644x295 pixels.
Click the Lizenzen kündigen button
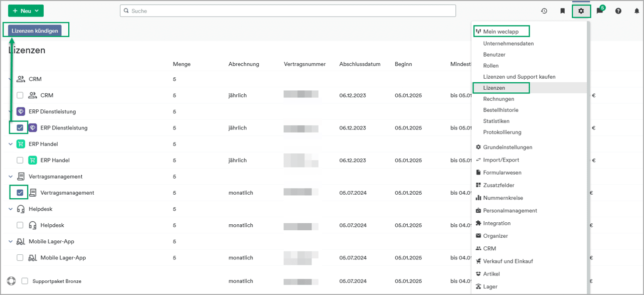(x=35, y=31)
